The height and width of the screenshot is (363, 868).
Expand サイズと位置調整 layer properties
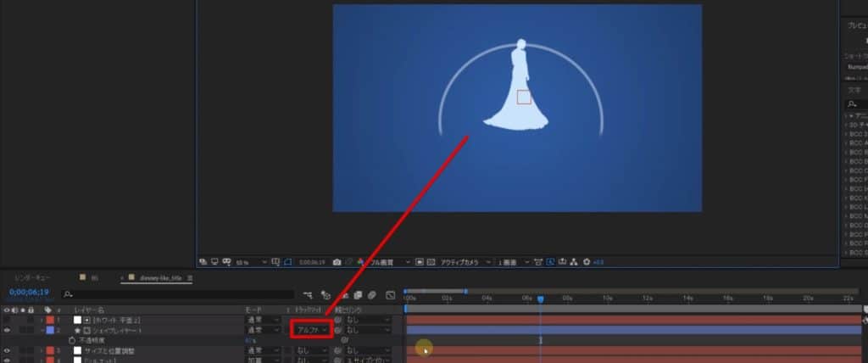click(41, 350)
